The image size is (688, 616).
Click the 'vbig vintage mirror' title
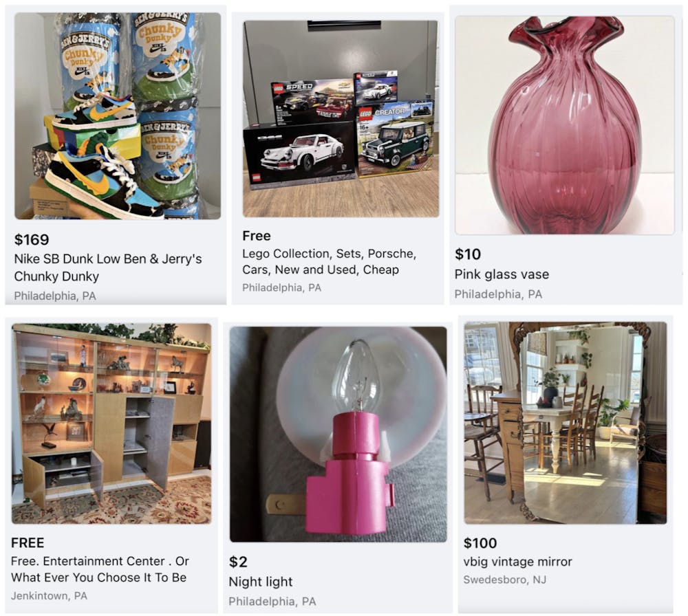(x=518, y=562)
